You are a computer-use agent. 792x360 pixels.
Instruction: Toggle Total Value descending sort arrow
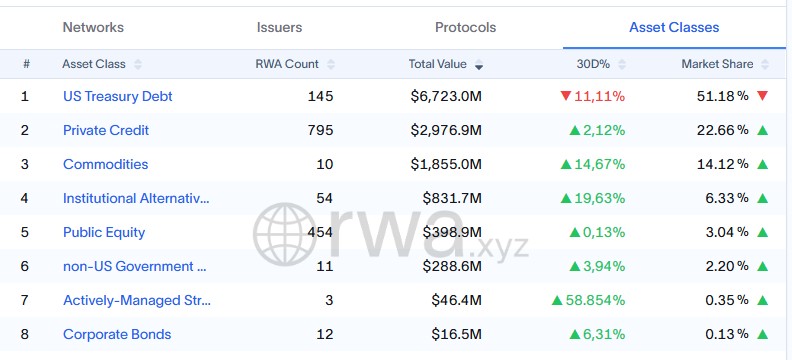(x=479, y=65)
